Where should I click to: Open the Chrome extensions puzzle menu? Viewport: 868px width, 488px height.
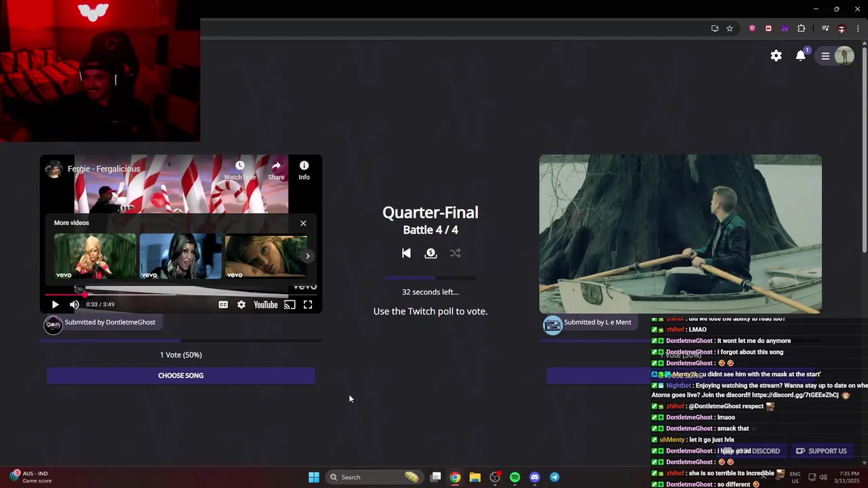pyautogui.click(x=801, y=28)
